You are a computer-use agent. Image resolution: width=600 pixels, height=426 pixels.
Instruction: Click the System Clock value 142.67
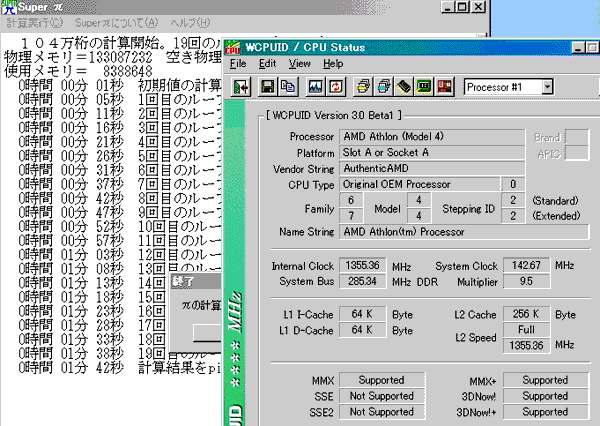(x=527, y=265)
